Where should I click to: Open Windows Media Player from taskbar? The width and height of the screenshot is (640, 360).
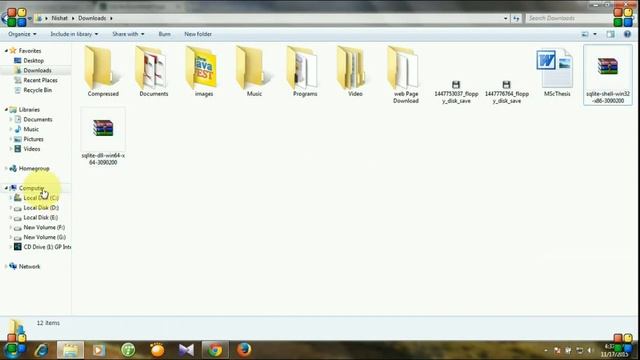pyautogui.click(x=99, y=350)
